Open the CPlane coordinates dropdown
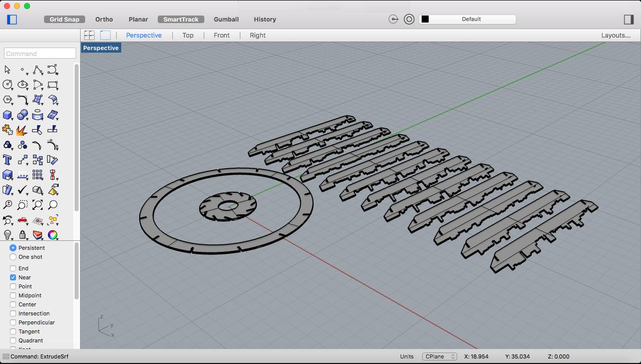The width and height of the screenshot is (641, 364). coord(440,356)
